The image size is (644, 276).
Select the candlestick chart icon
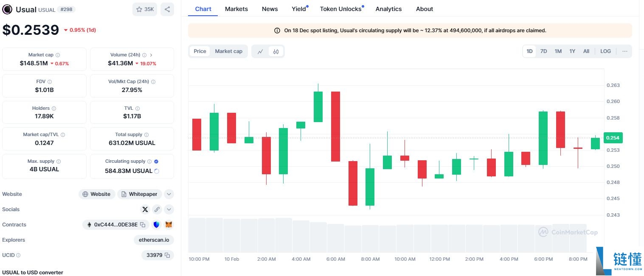276,51
